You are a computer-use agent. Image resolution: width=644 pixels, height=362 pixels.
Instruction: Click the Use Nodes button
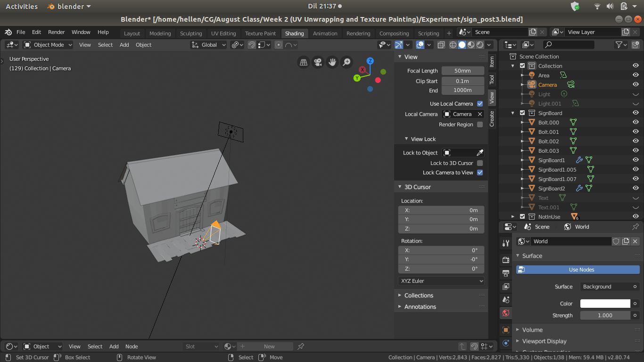[578, 270]
